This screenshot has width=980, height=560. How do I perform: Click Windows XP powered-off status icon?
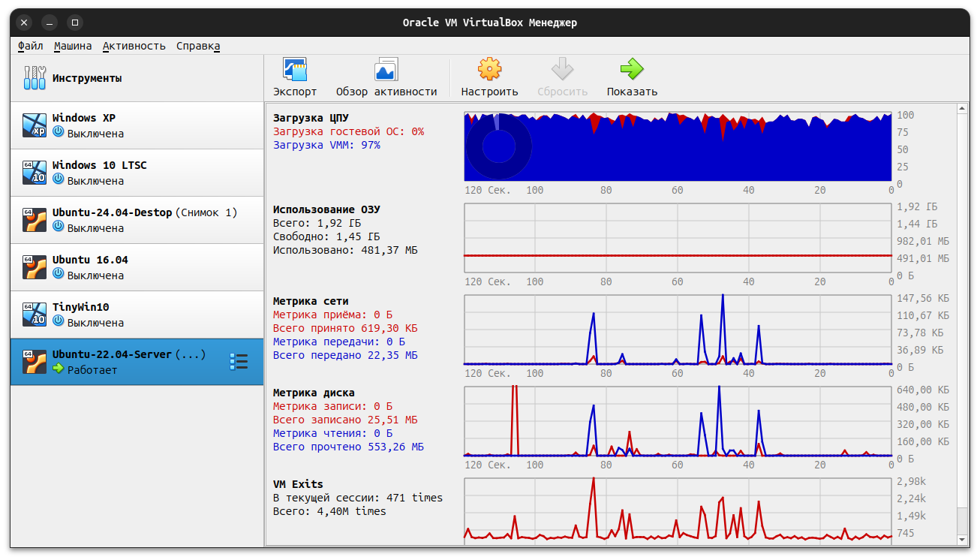click(59, 132)
